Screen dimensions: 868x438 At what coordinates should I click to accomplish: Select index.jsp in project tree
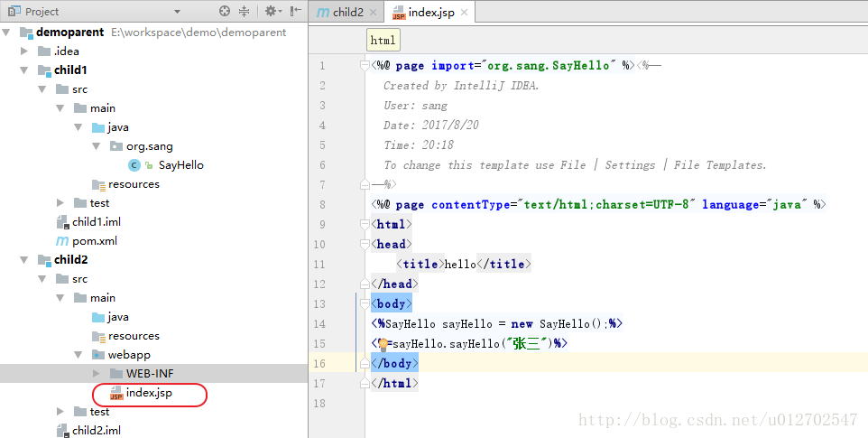(x=149, y=393)
